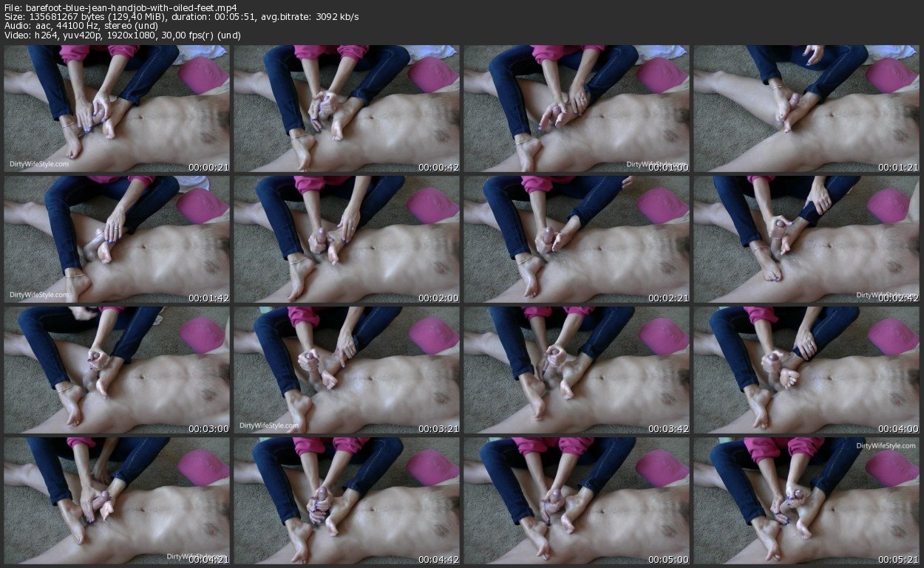Select the thumbnail marked 00:03:42

pos(577,370)
